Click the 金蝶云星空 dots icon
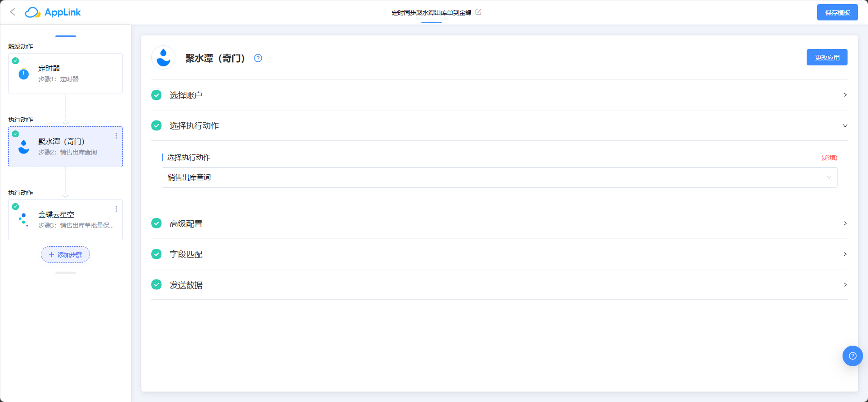The height and width of the screenshot is (402, 868). coord(24,220)
